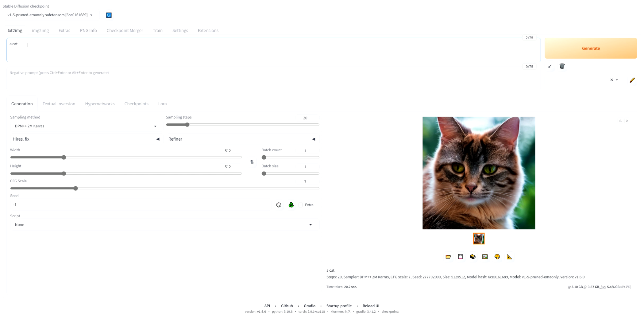
Task: Send image to img2img icon
Action: 485,257
